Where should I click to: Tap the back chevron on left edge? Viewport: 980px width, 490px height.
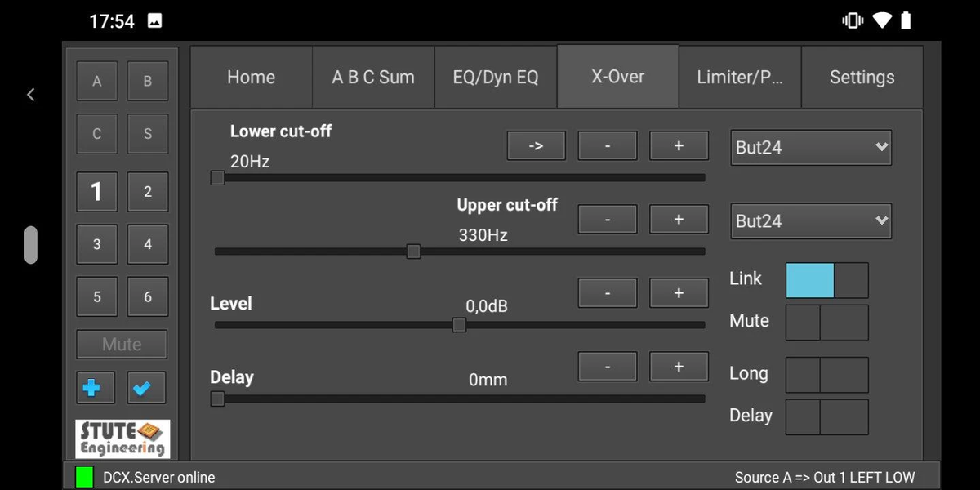31,95
